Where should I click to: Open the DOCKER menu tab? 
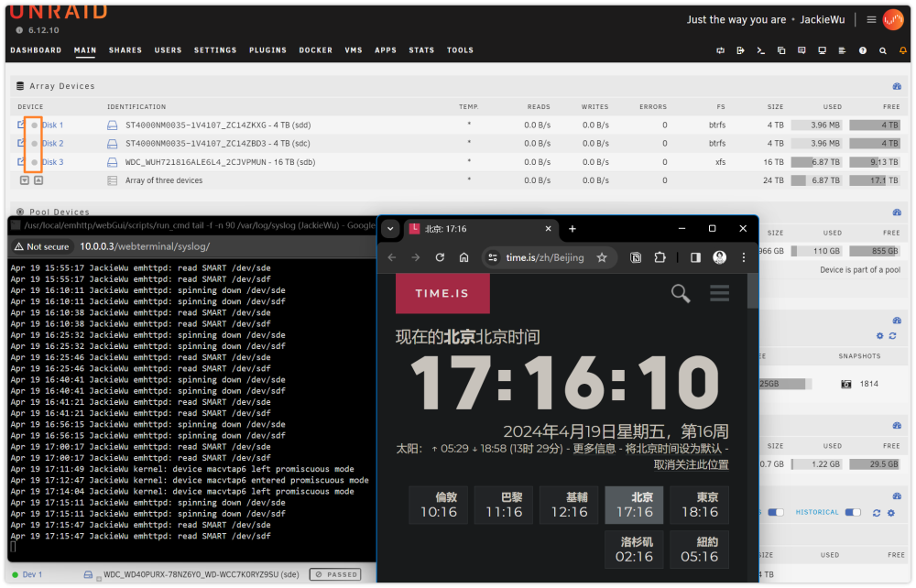pos(315,50)
